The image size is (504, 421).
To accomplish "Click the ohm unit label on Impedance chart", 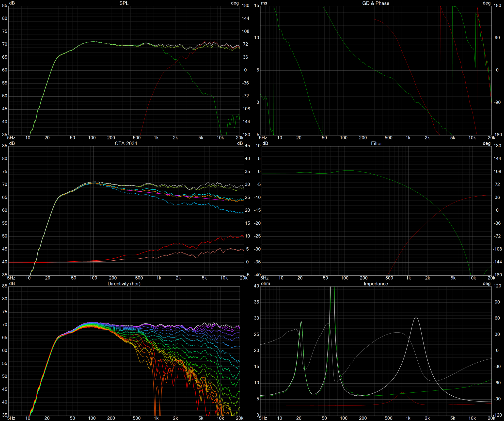I will (x=265, y=284).
